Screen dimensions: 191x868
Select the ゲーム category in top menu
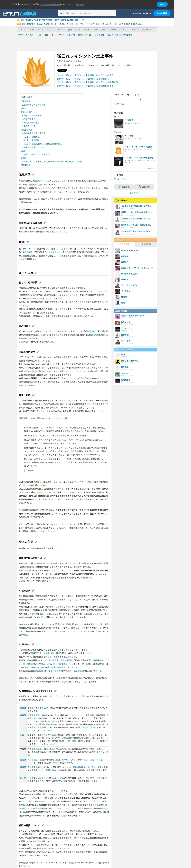coord(49,30)
